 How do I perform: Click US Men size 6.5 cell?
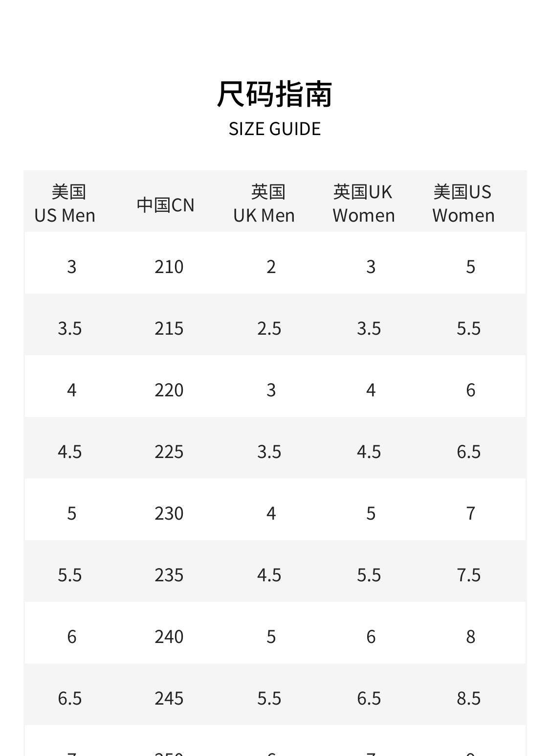click(70, 698)
